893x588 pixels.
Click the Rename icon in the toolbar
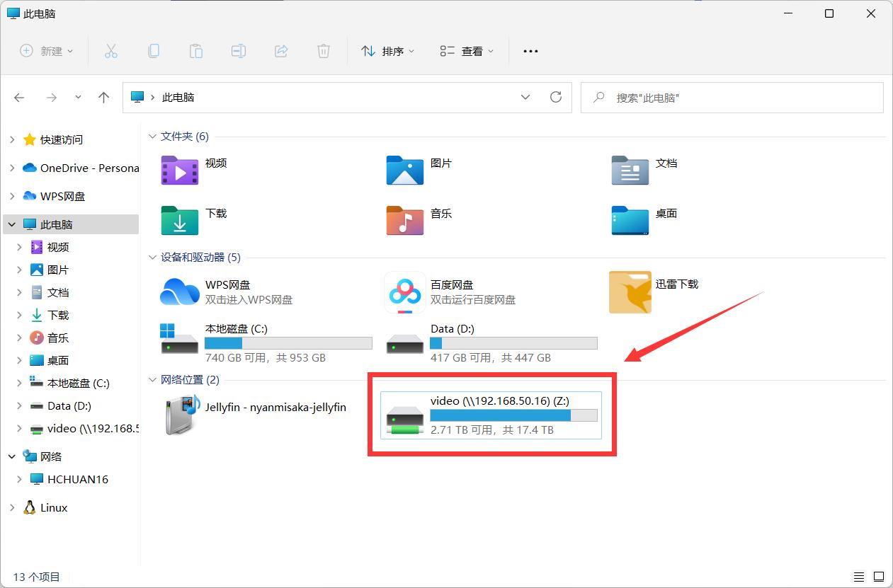tap(238, 50)
